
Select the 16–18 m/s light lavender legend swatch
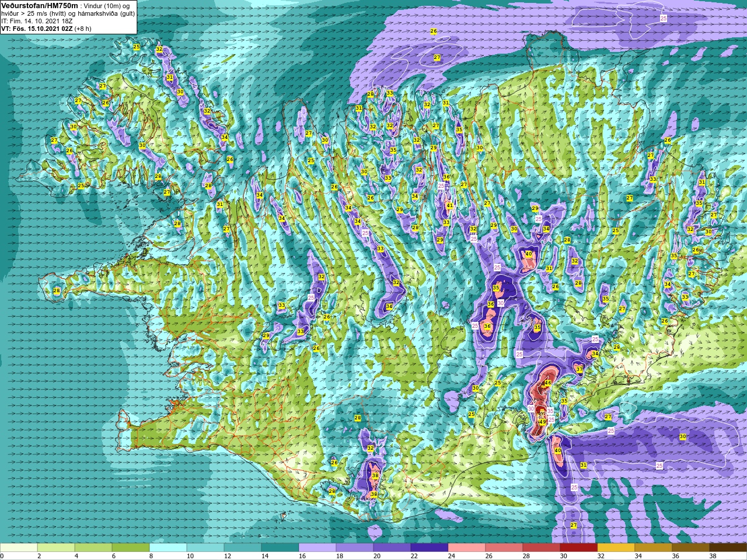pyautogui.click(x=317, y=547)
